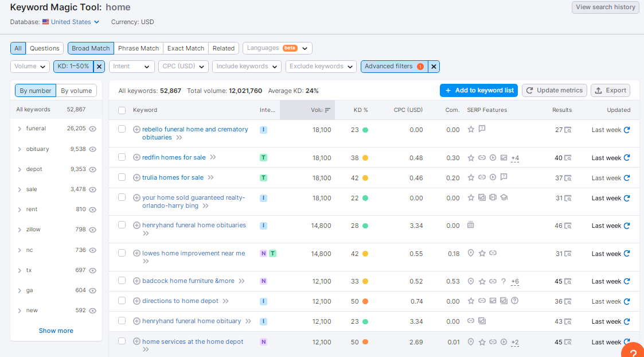The image size is (644, 357).
Task: Click the +6 SERP features in badcock row
Action: [515, 282]
